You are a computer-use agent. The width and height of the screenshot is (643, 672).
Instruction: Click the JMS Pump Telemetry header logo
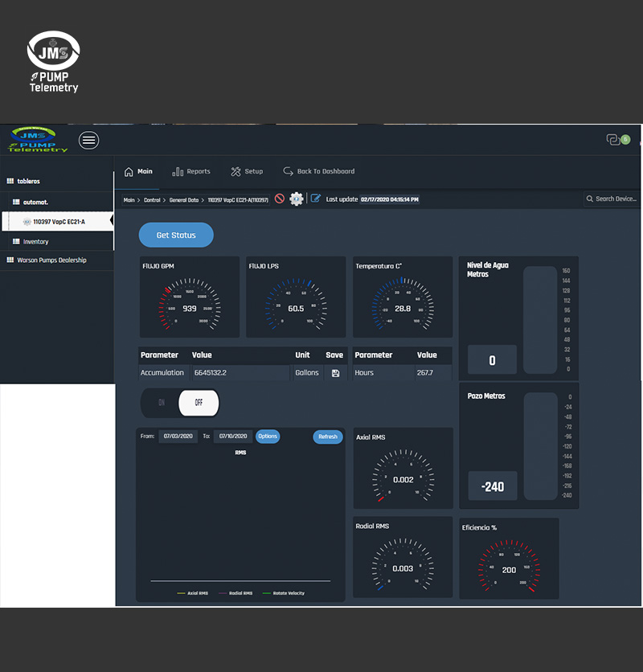click(x=39, y=139)
